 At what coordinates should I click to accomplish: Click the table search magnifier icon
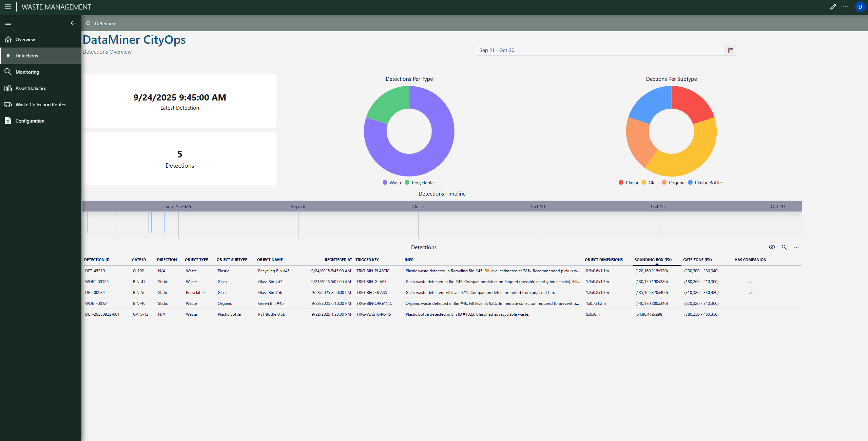click(784, 247)
